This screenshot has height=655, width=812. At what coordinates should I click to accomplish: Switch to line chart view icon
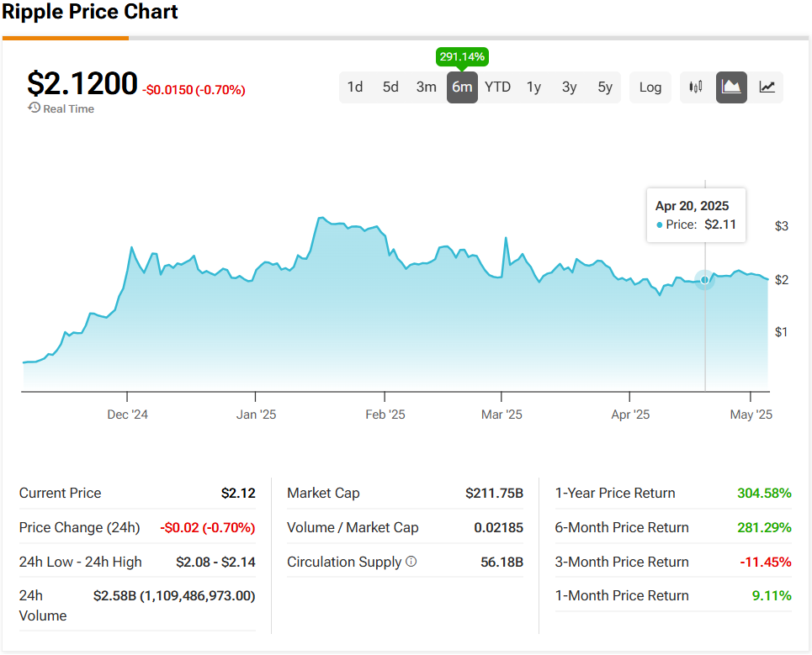767,87
